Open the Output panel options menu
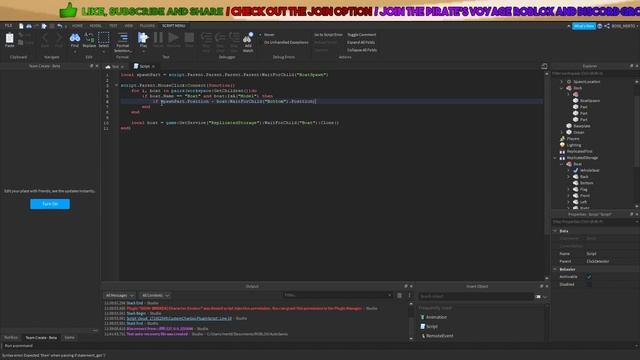The image size is (640, 360). (x=409, y=295)
